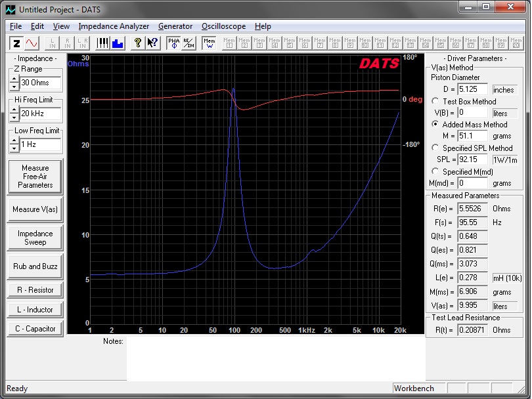Click the M(md) grams input field

point(472,183)
